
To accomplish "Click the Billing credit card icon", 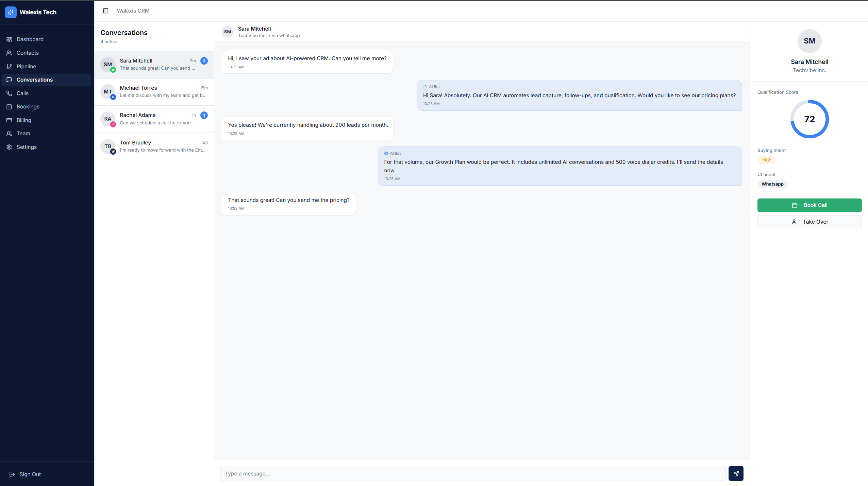I will pyautogui.click(x=9, y=120).
